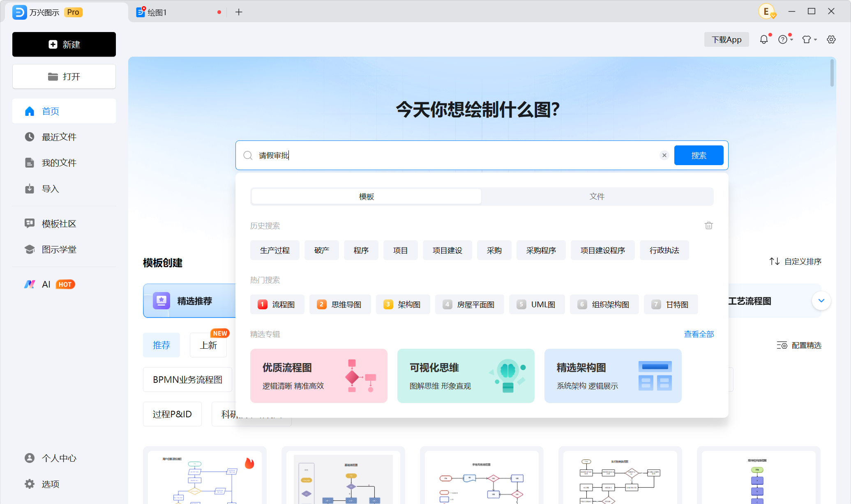Open 最近文件 in the sidebar

[x=64, y=137]
